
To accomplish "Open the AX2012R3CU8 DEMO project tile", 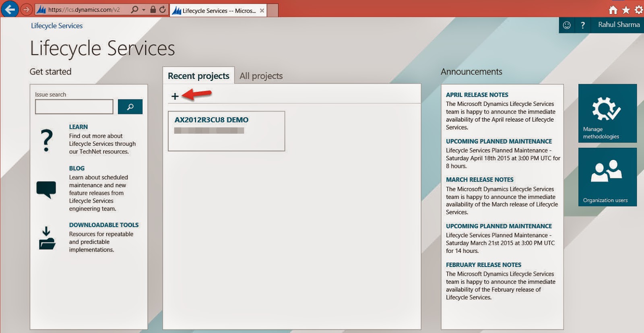I will pyautogui.click(x=226, y=131).
